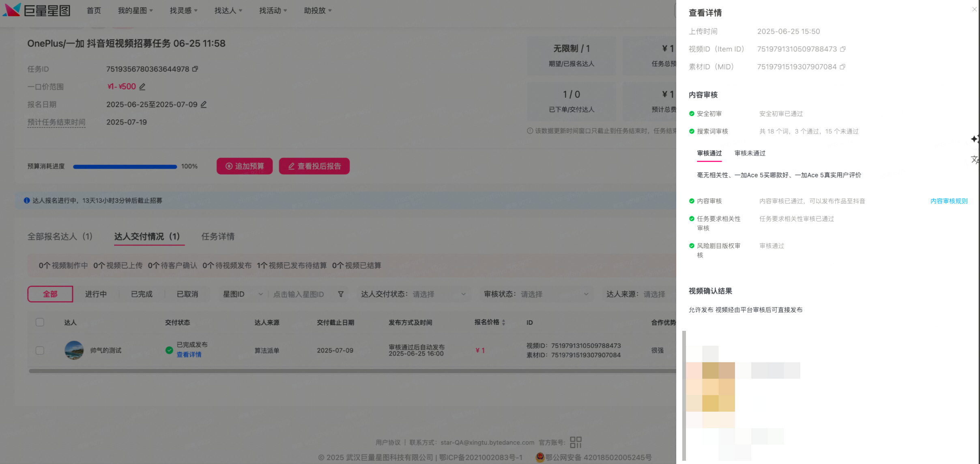Viewport: 980px width, 464px height.
Task: Click the 追加预算 button
Action: pos(245,166)
